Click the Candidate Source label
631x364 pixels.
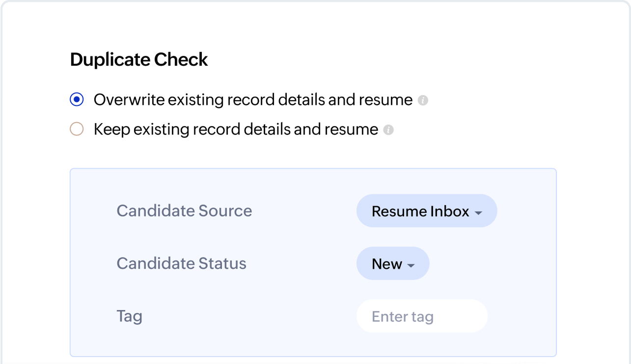(x=184, y=211)
